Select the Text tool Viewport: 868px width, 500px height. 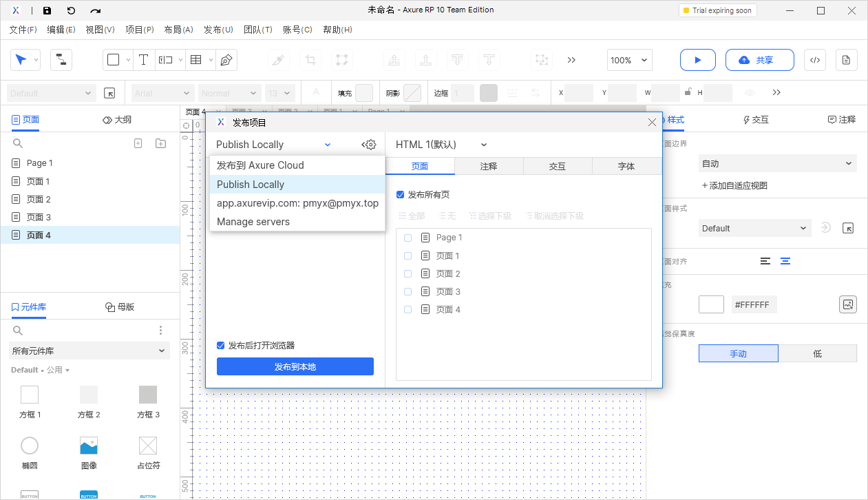pyautogui.click(x=144, y=60)
